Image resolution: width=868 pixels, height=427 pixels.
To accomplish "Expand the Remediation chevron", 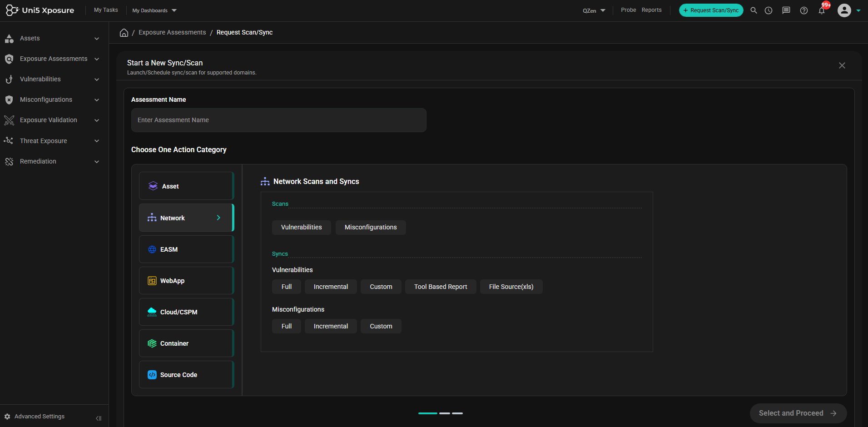I will (97, 162).
